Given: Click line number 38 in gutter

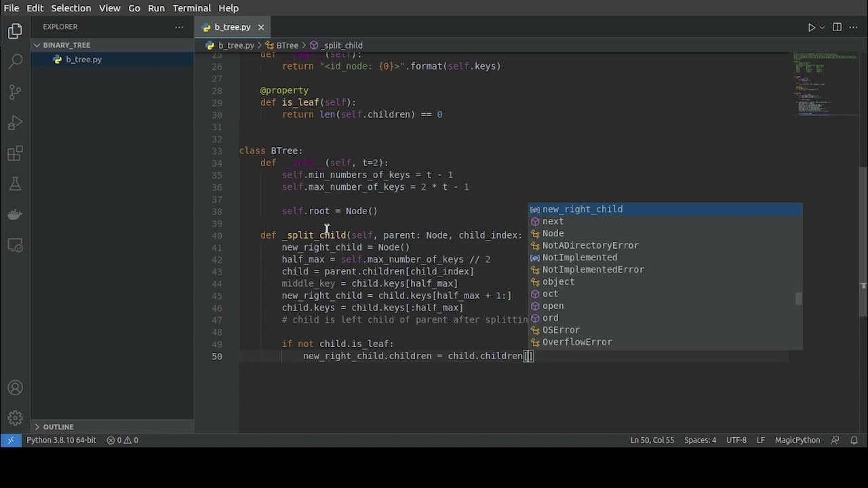Looking at the screenshot, I should pos(216,211).
